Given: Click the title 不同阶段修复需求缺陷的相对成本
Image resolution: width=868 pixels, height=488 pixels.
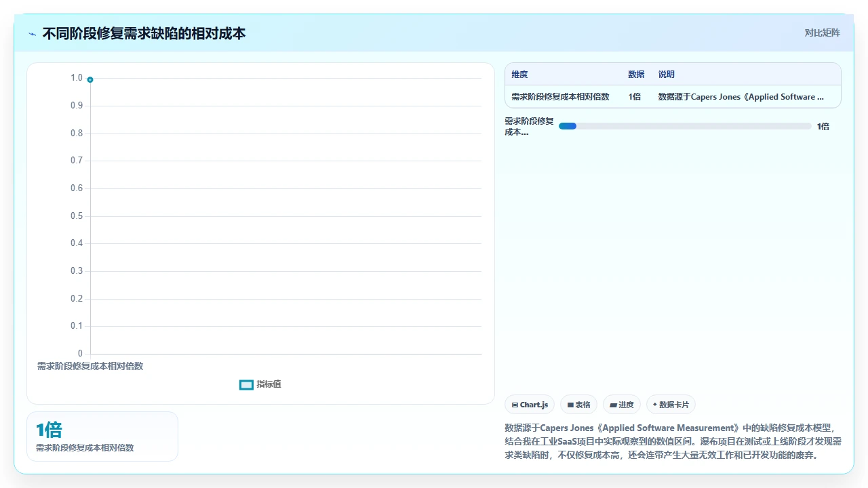Looking at the screenshot, I should click(x=144, y=33).
